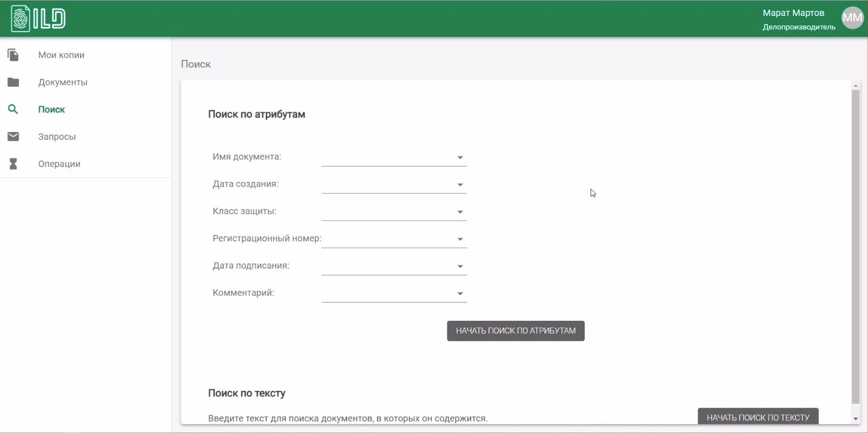Expand the Имя документа dropdown arrow
Image resolution: width=868 pixels, height=433 pixels.
click(x=460, y=157)
